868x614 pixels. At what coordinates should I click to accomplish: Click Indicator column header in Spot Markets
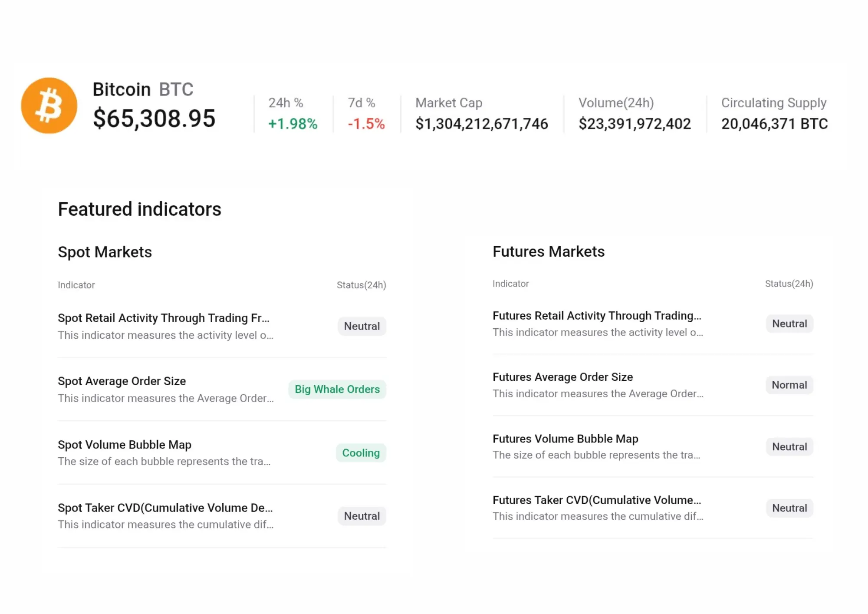[x=76, y=285]
